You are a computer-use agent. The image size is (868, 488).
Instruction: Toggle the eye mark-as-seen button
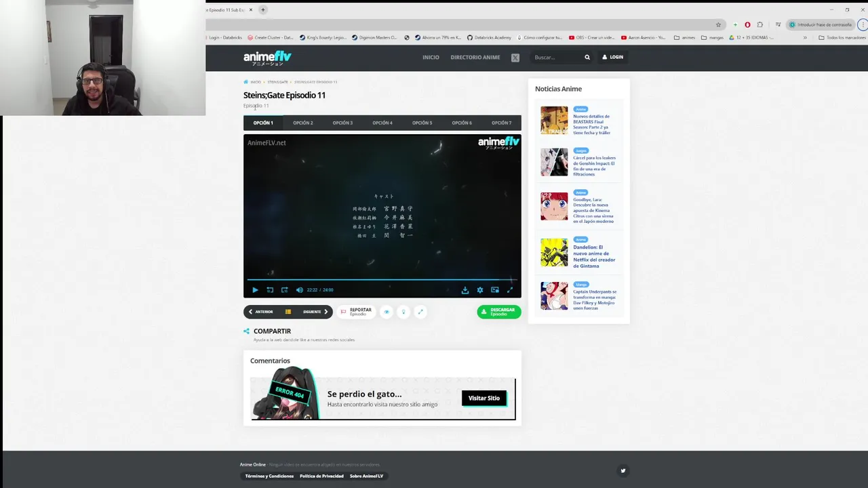coord(387,312)
